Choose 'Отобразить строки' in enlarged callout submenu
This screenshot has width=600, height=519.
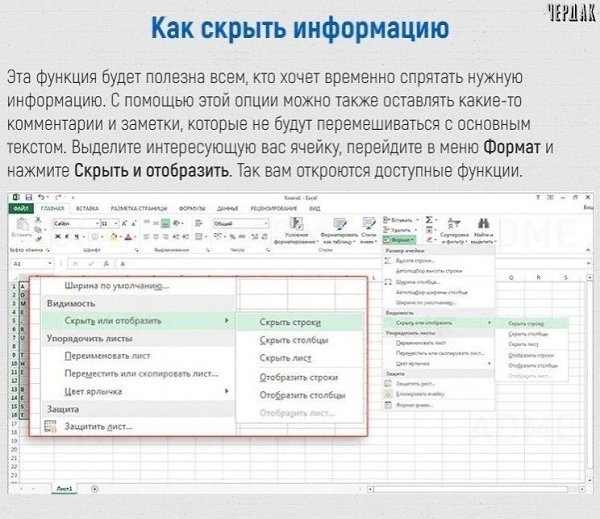298,377
